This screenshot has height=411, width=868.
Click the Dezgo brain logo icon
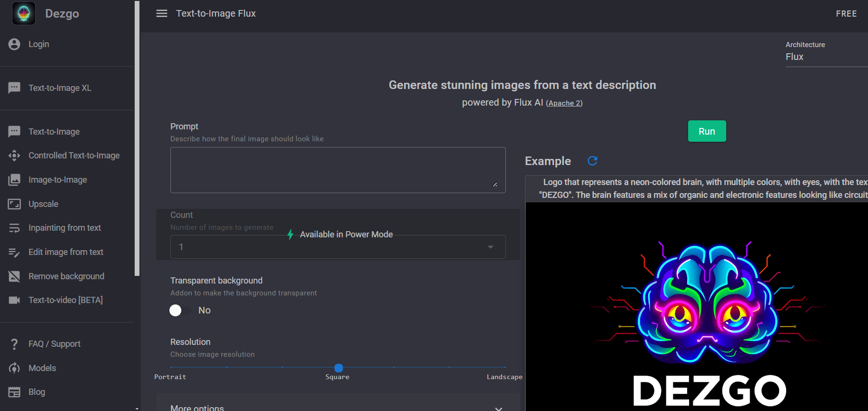24,13
